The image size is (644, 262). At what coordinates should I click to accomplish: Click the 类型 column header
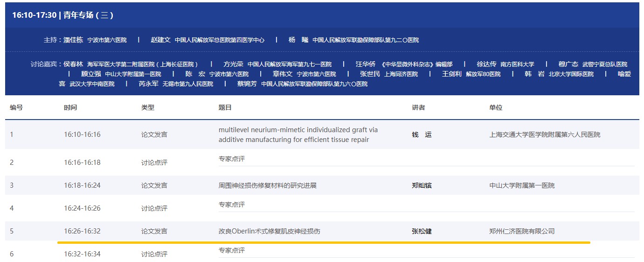148,107
